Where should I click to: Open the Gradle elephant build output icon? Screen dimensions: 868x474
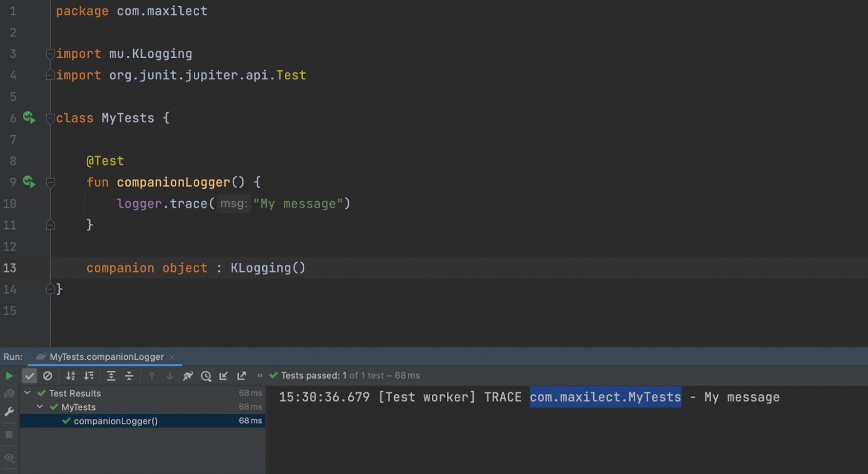point(188,376)
